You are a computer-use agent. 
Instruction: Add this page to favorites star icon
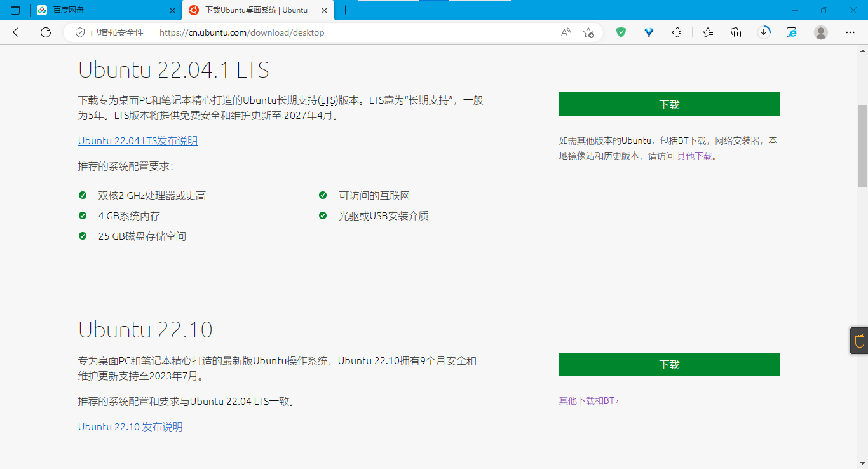pos(589,32)
